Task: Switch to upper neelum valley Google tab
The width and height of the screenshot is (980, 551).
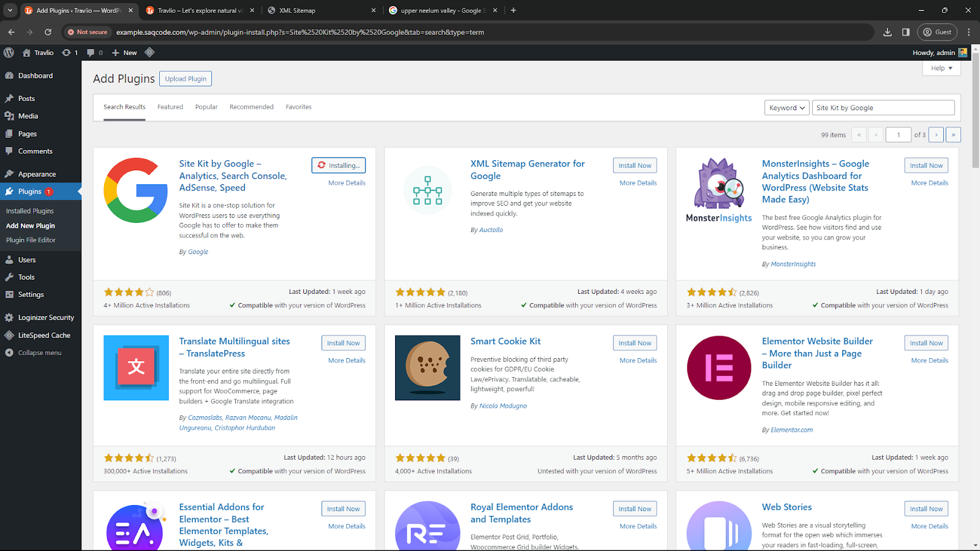Action: click(444, 10)
